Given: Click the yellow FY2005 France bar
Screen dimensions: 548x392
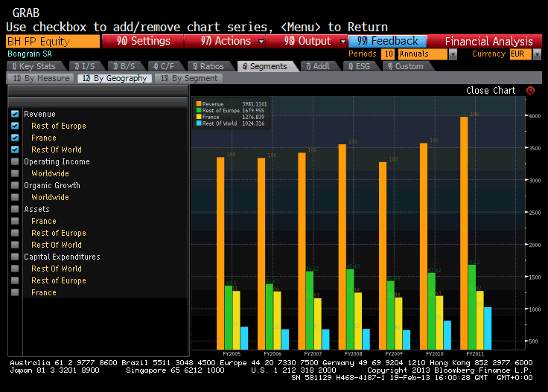Looking at the screenshot, I should click(236, 320).
